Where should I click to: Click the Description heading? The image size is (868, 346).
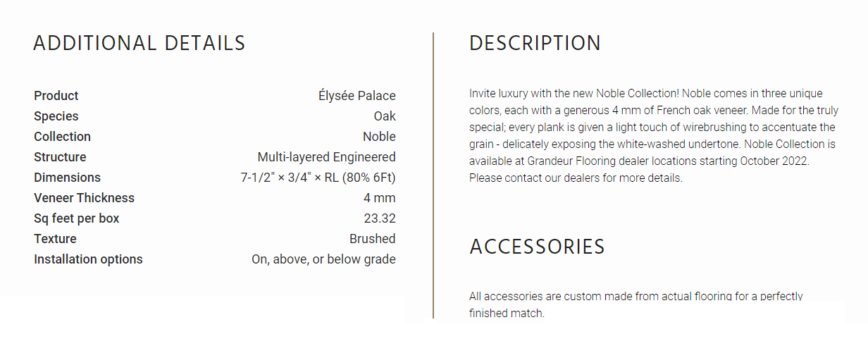point(535,43)
